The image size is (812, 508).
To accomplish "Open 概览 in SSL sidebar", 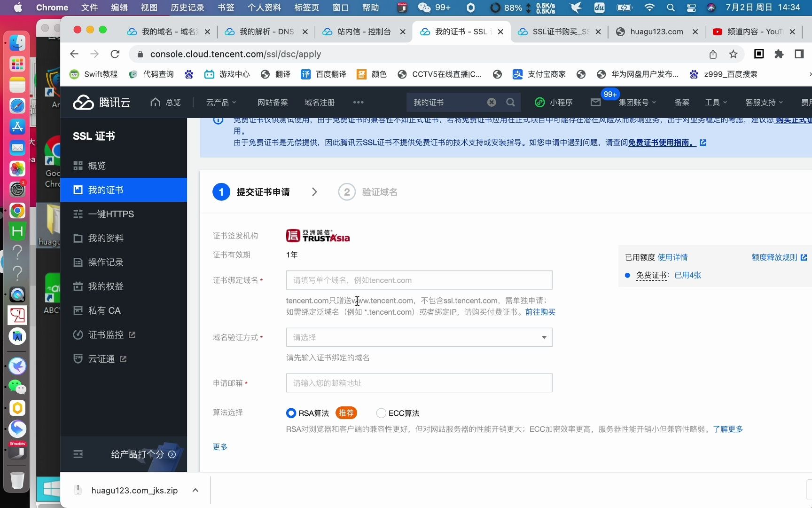I will (124, 166).
